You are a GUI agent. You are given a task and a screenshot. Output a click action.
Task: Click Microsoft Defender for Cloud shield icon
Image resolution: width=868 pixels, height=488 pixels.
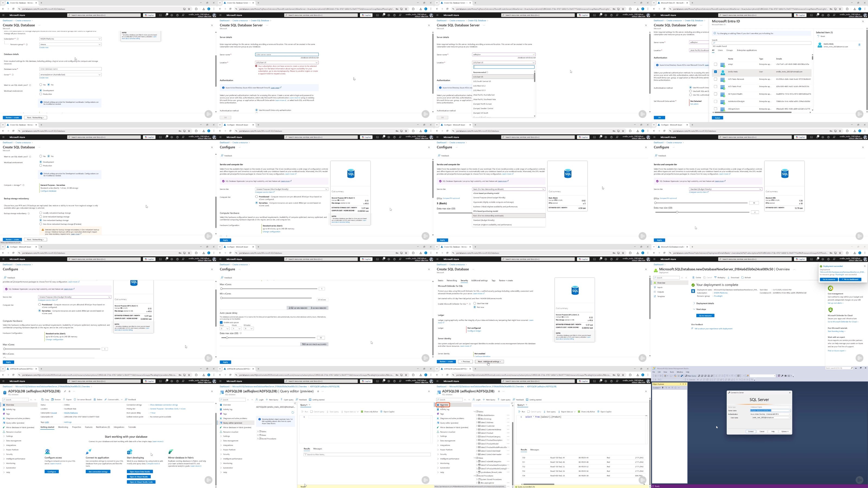click(x=831, y=310)
